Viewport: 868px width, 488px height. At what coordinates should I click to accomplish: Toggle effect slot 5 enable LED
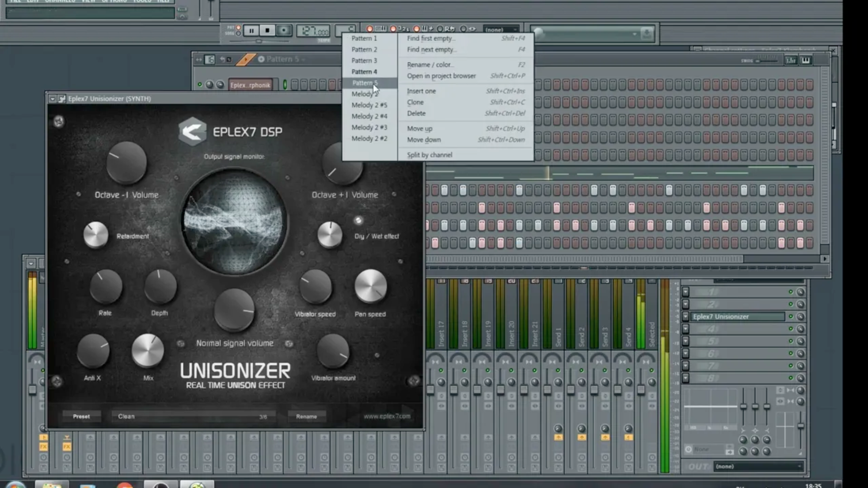791,341
